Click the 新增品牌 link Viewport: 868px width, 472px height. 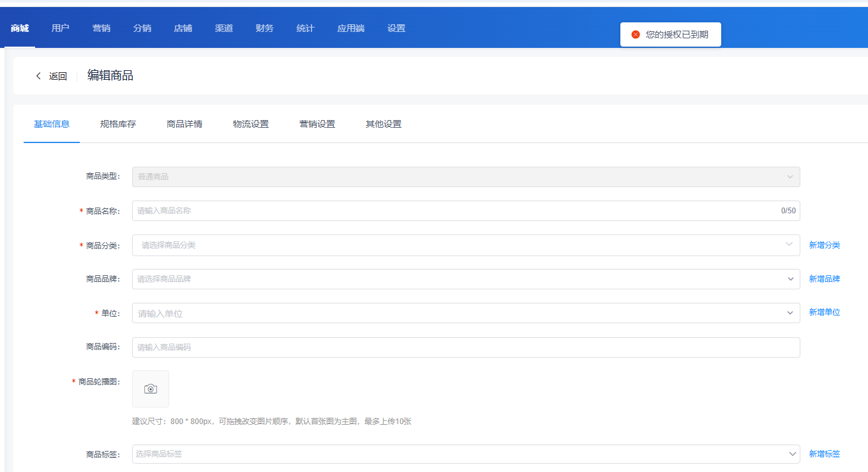pos(824,279)
